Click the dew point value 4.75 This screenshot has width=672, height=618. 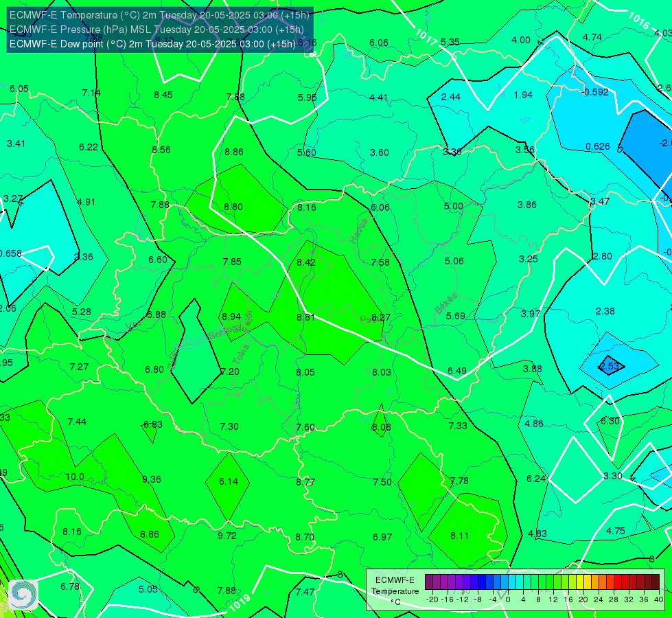(616, 531)
